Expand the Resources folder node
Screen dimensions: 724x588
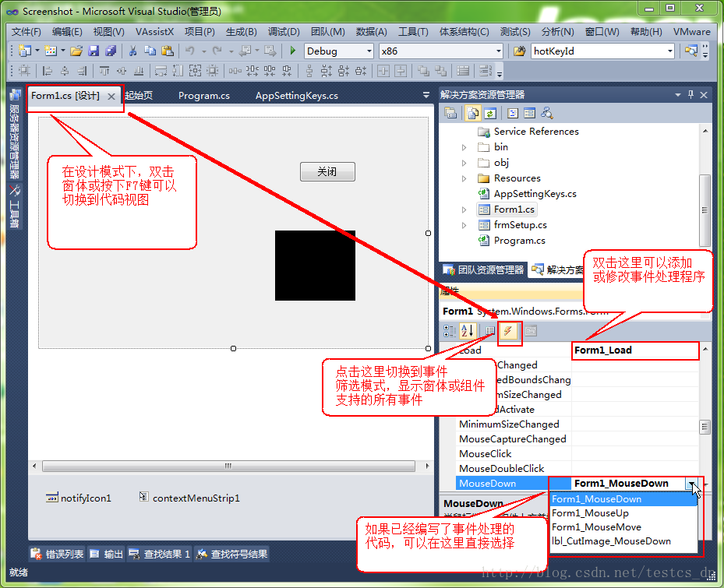pyautogui.click(x=464, y=178)
